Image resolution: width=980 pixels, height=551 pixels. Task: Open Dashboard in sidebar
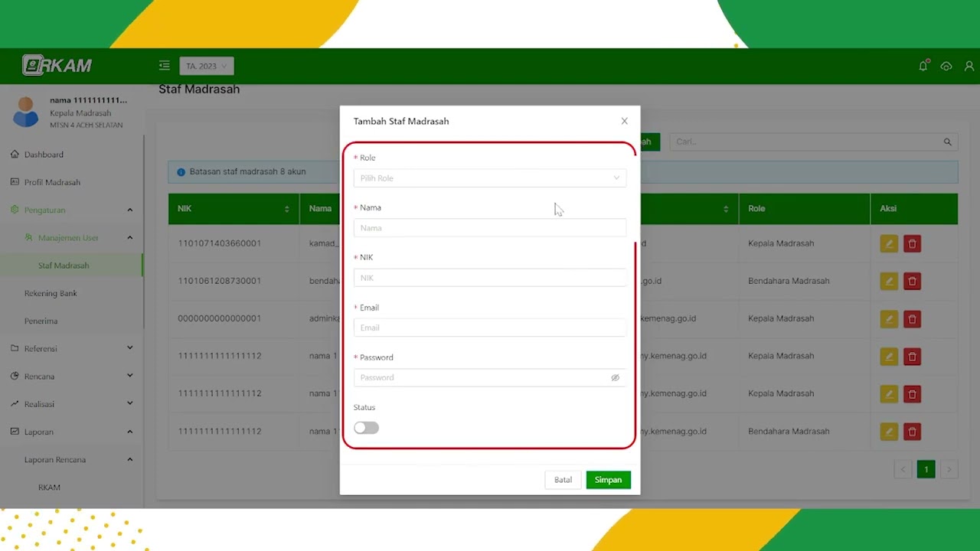click(x=44, y=155)
